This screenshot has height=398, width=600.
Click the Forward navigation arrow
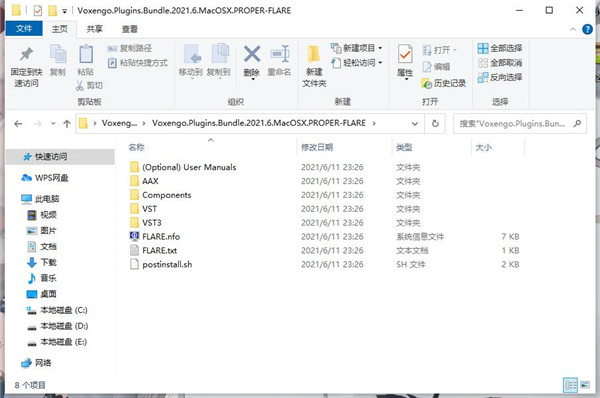point(38,124)
